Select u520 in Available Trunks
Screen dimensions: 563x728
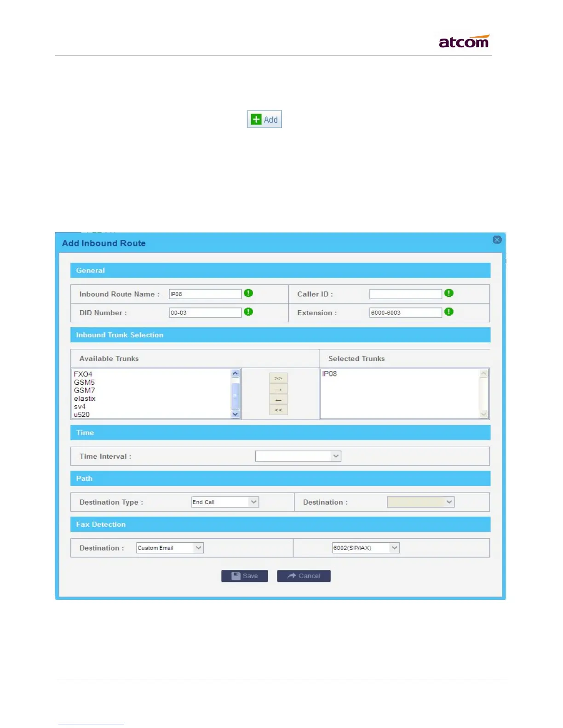click(82, 415)
